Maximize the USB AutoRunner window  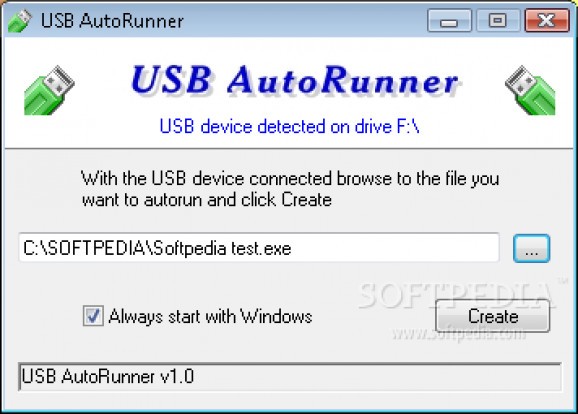tap(498, 21)
